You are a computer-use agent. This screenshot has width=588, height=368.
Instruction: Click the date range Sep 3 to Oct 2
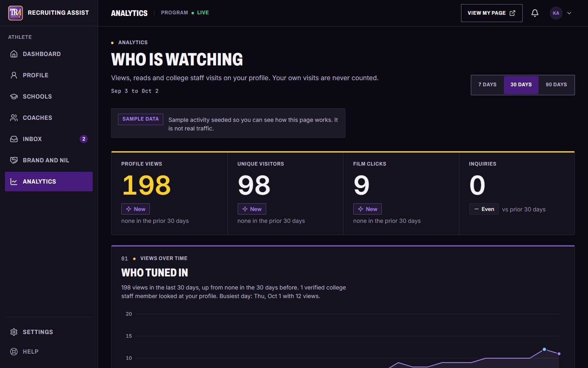click(x=135, y=91)
